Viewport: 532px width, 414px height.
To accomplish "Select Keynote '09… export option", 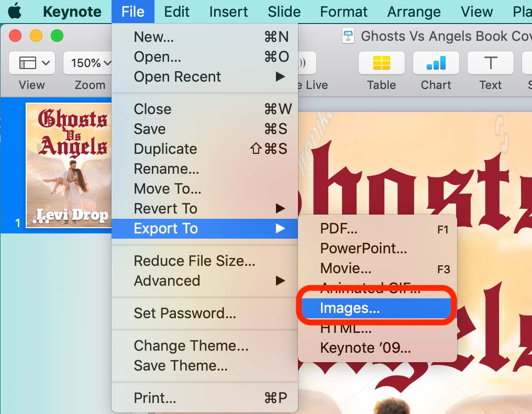I will (378, 348).
